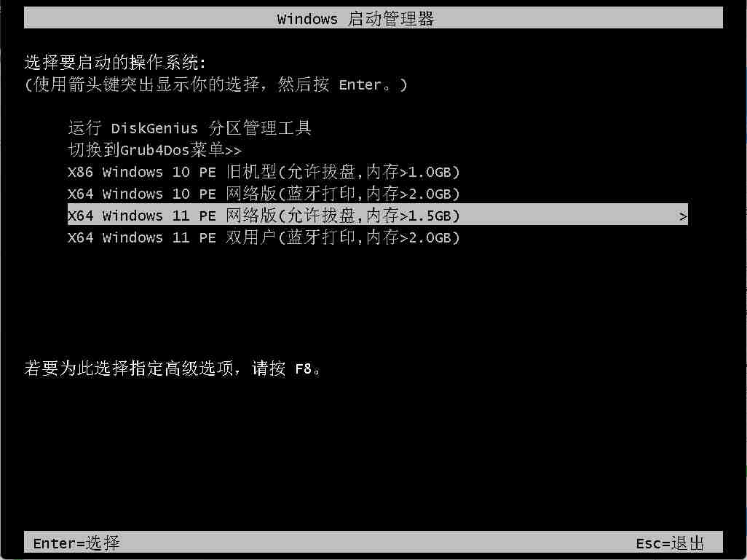Click the Esc=退出 hint in bottom bar
This screenshot has width=747, height=560.
670,543
